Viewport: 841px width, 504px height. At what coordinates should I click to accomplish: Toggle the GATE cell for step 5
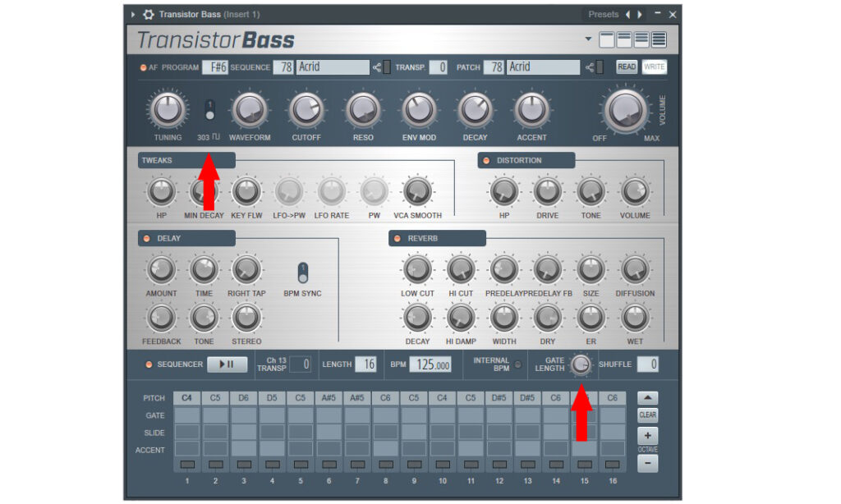coord(301,415)
